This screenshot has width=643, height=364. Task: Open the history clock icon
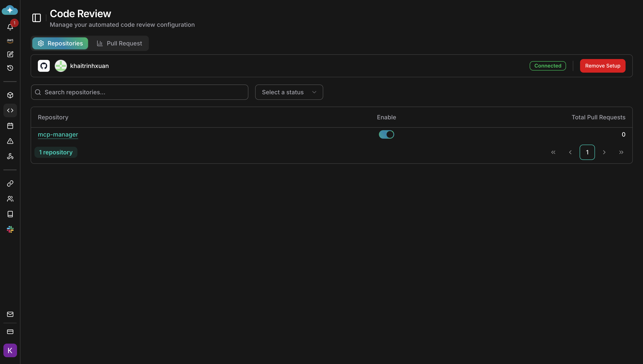pos(10,68)
